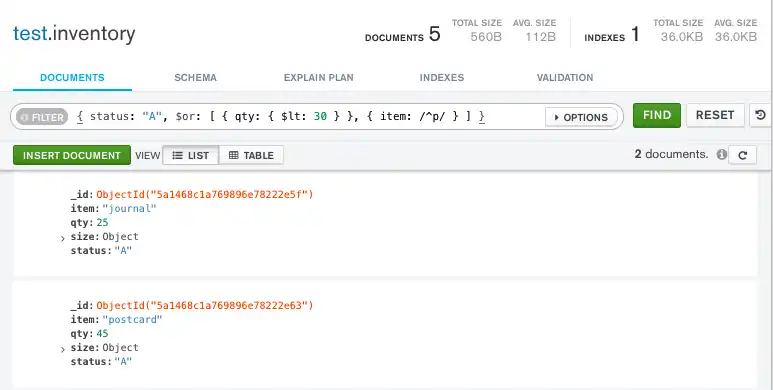Open the VALIDATION tab
Viewport: 773px width, 390px height.
tap(565, 78)
